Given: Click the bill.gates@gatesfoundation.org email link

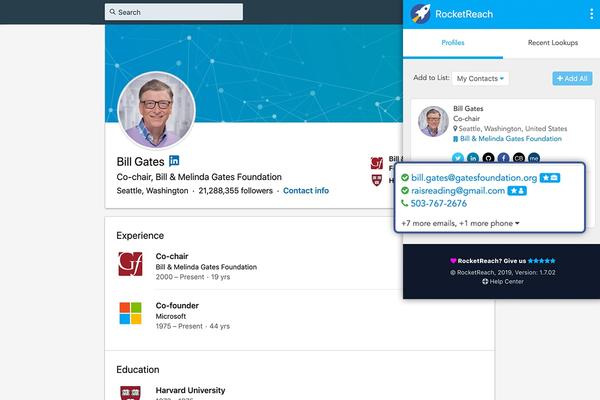Looking at the screenshot, I should (x=474, y=178).
